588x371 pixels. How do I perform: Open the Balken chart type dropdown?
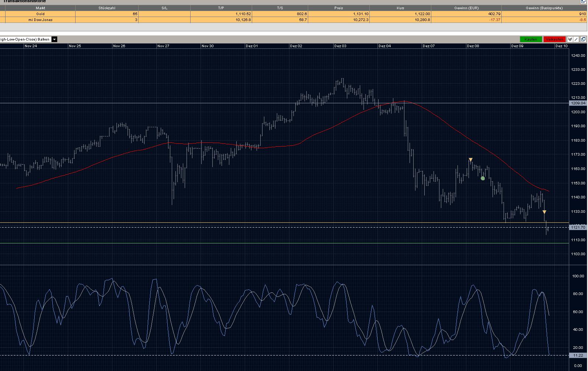pos(54,39)
